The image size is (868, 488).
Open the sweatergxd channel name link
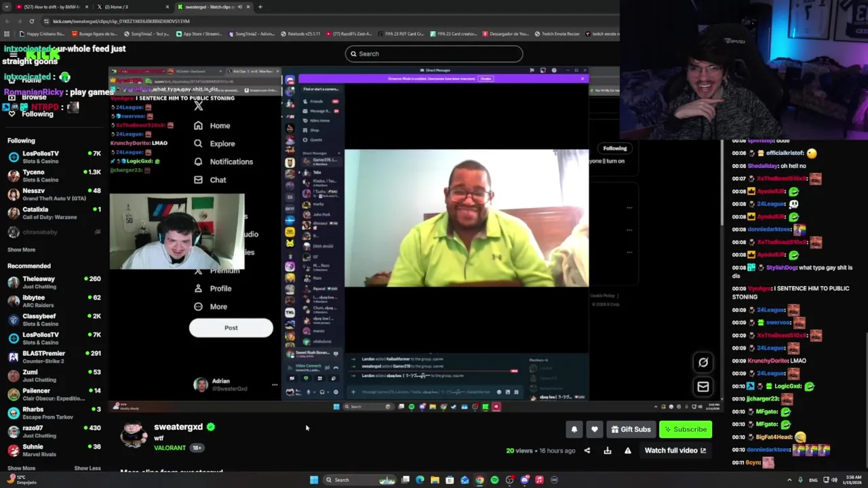coord(178,427)
